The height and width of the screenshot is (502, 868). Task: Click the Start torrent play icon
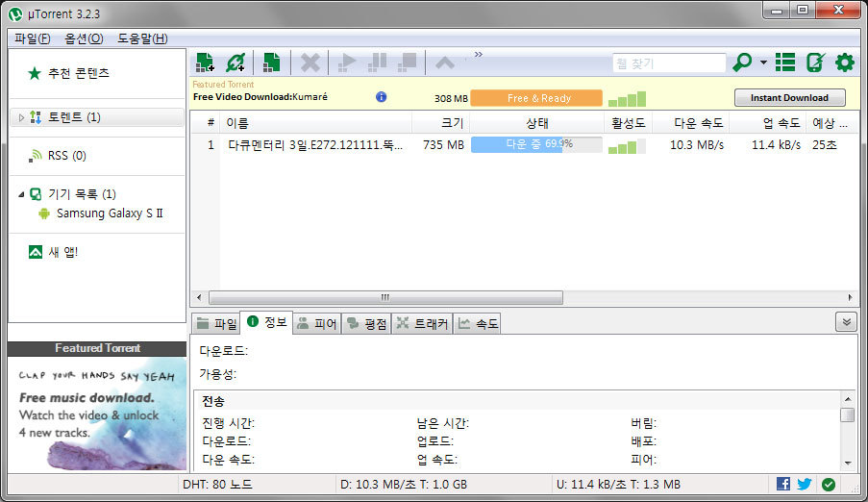[x=347, y=63]
